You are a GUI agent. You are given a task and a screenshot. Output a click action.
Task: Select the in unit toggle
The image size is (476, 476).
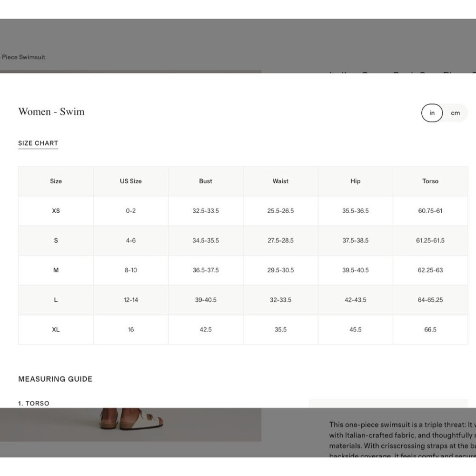432,113
